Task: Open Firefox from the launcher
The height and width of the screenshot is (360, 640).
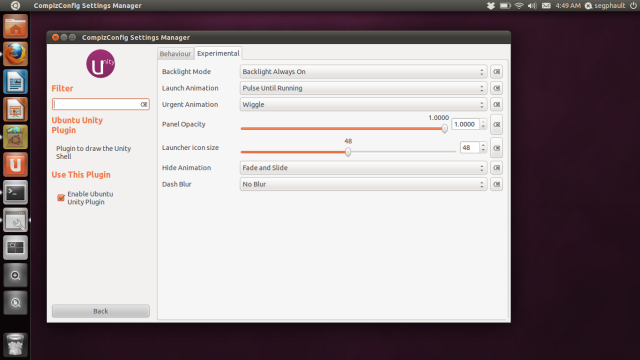Action: coord(16,54)
